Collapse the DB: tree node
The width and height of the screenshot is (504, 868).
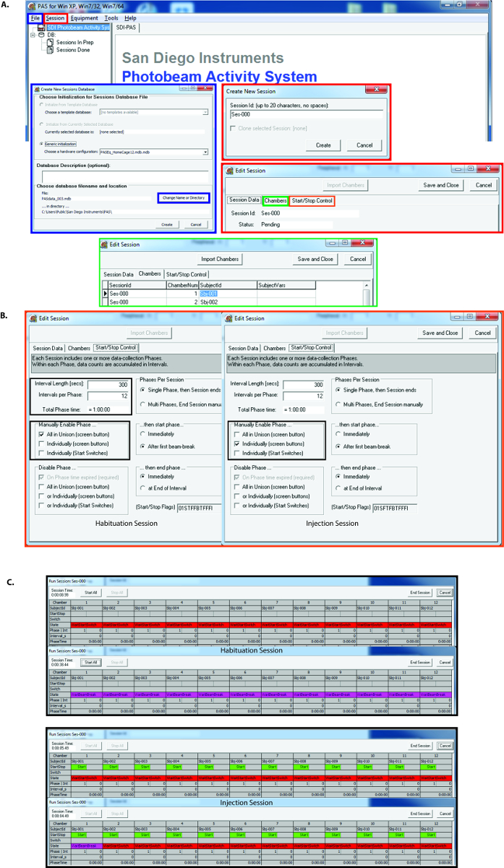(34, 34)
